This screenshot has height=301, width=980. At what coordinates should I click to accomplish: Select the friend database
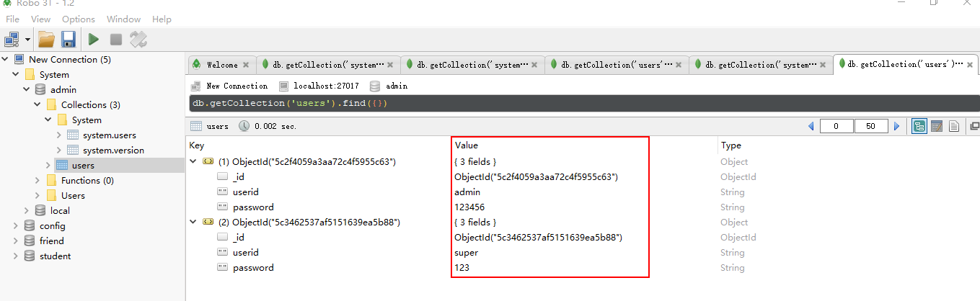pos(51,241)
